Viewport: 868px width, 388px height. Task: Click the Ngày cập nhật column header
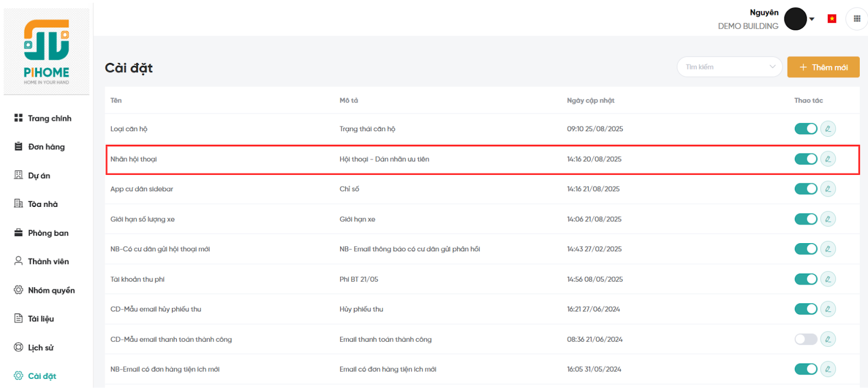[590, 100]
